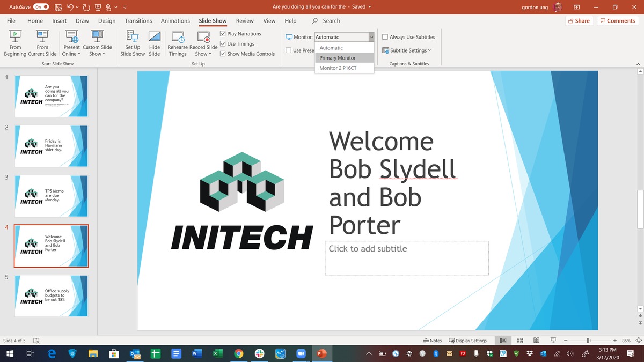The height and width of the screenshot is (362, 644).
Task: Start slideshow From Beginning
Action: pos(16,43)
